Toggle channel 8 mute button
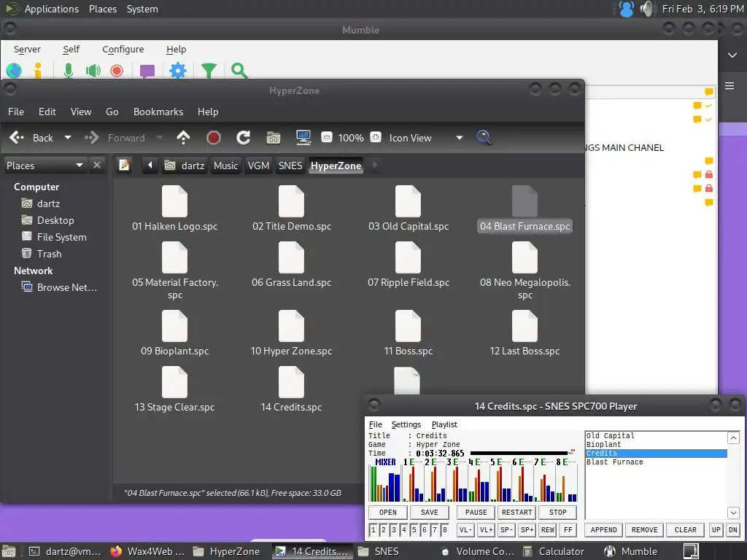747x560 pixels. (x=444, y=529)
